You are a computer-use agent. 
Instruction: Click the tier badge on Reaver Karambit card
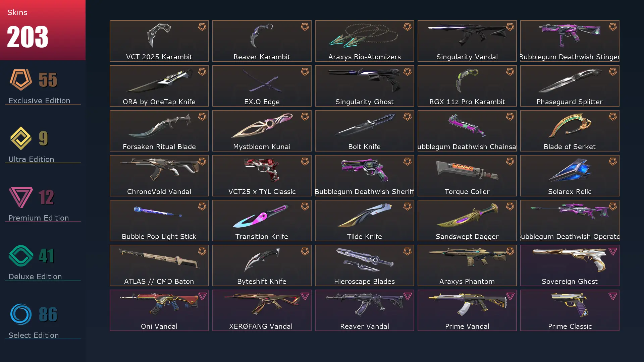305,27
